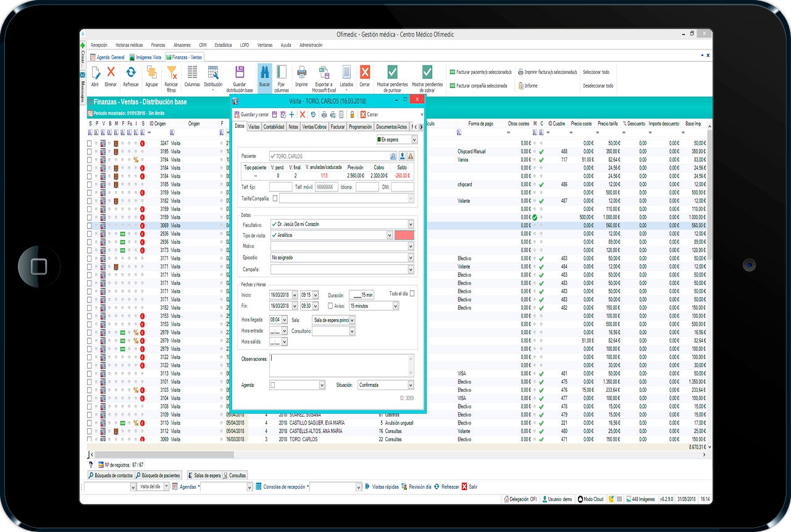Open the En espera status dropdown
This screenshot has height=532, width=791.
pos(414,140)
